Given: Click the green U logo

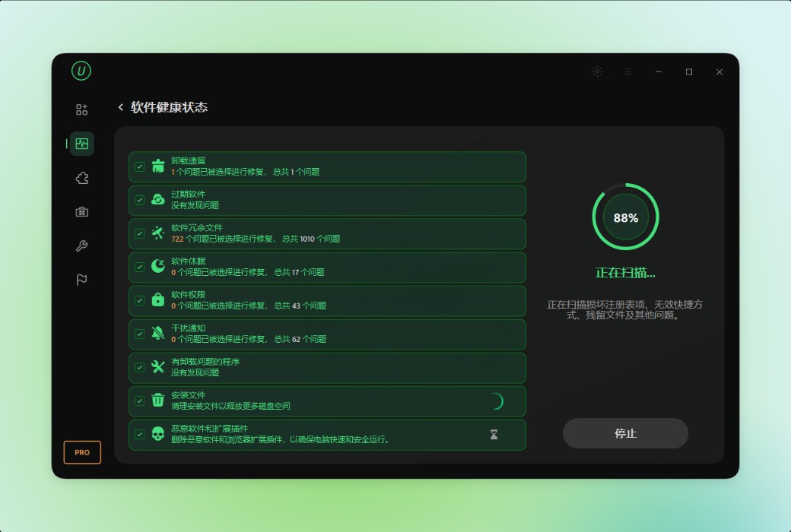Looking at the screenshot, I should click(81, 71).
